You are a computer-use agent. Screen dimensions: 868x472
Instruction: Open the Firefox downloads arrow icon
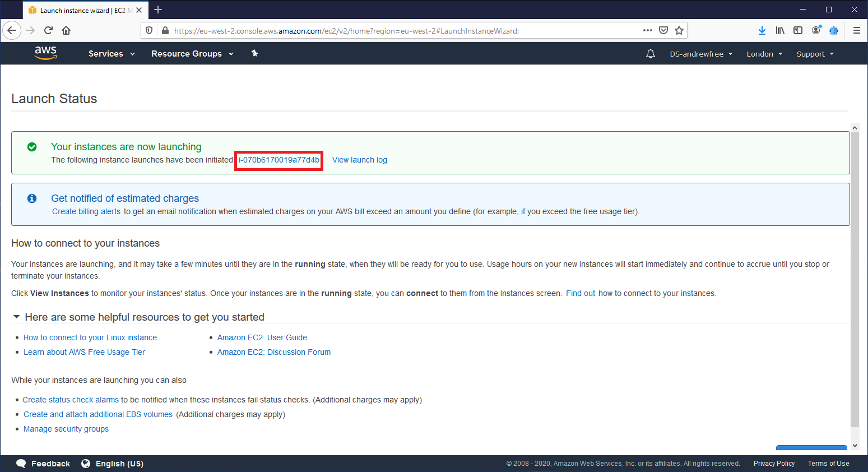[x=762, y=30]
